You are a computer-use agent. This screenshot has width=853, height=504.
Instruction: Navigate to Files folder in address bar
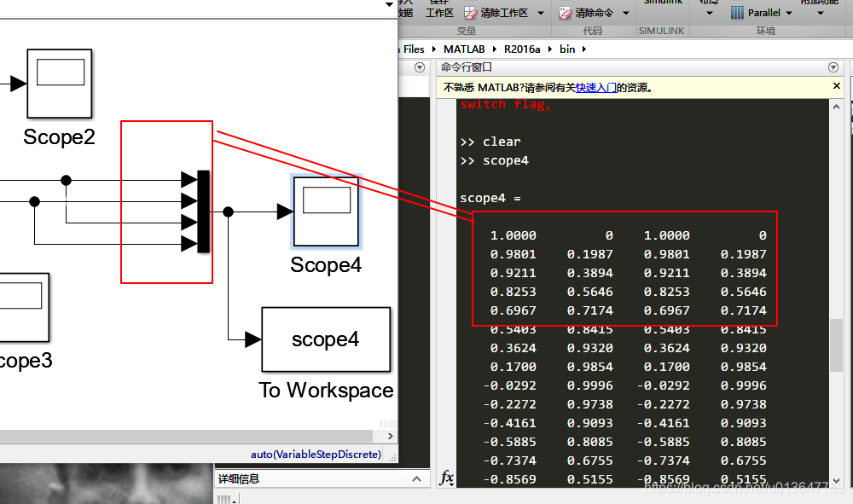click(x=414, y=49)
